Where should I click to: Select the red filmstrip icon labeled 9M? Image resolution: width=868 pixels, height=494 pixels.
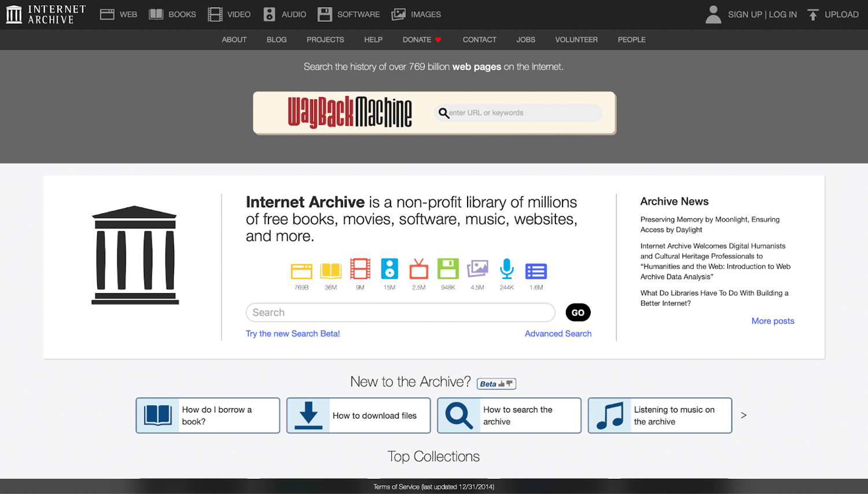tap(360, 269)
